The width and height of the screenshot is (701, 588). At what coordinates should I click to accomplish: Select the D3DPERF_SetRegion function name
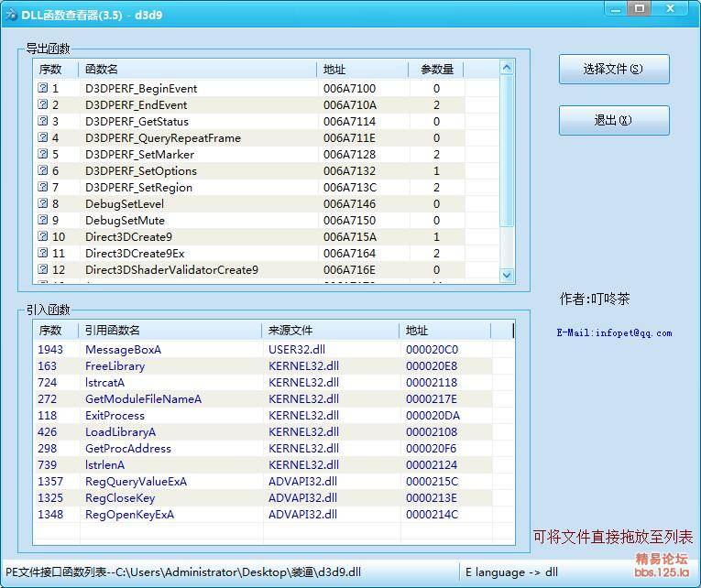point(138,188)
